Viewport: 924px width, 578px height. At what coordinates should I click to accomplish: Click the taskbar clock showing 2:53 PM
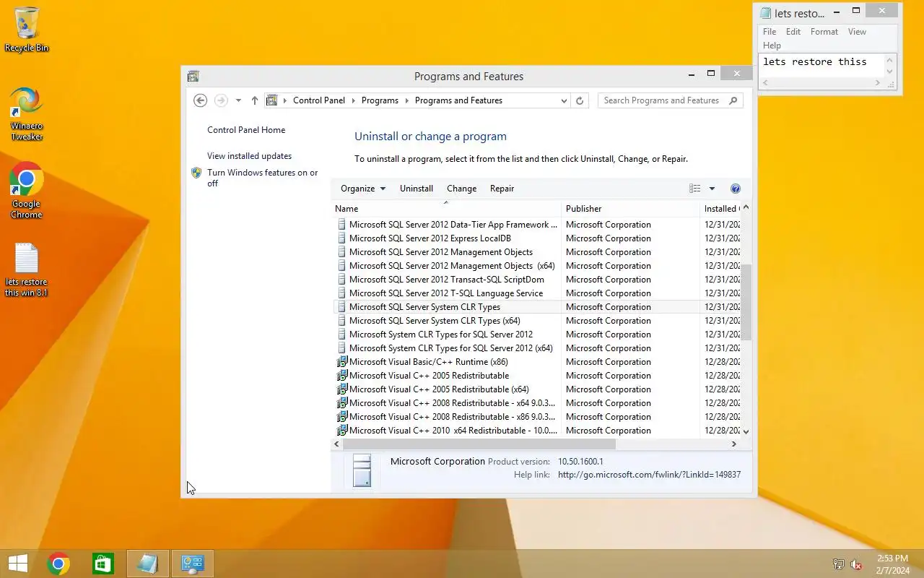point(892,564)
